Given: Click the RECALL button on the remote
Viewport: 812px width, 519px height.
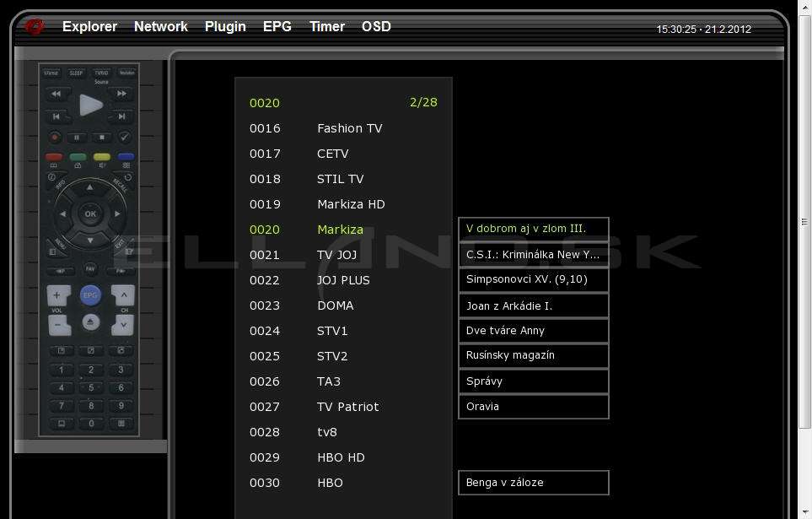Looking at the screenshot, I should coord(123,181).
